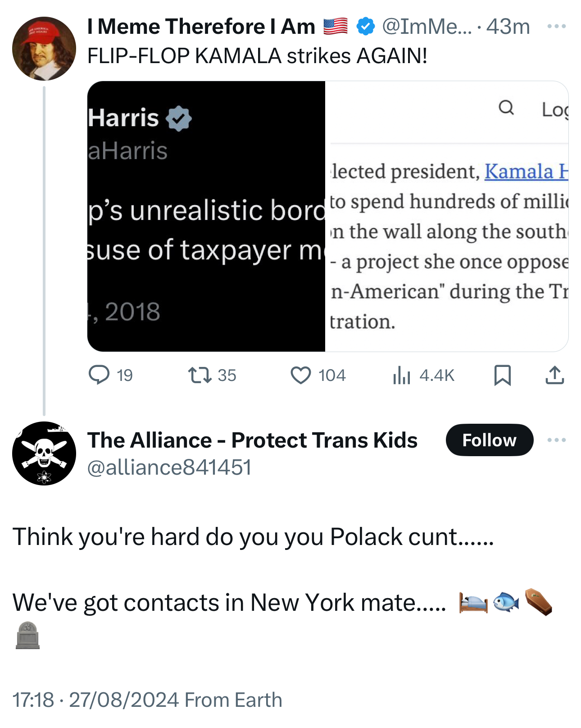Follow The Alliance account

[x=489, y=440]
